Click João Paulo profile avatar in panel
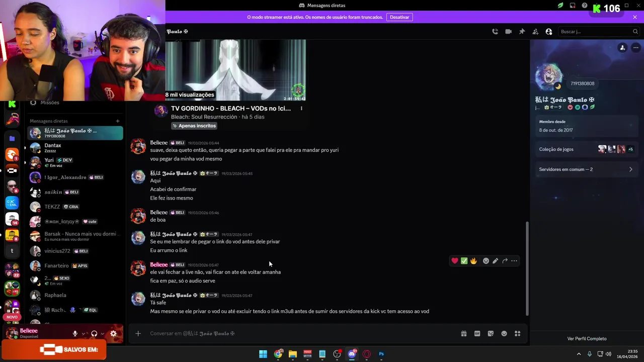Viewport: 644px width, 362px height. click(x=549, y=77)
